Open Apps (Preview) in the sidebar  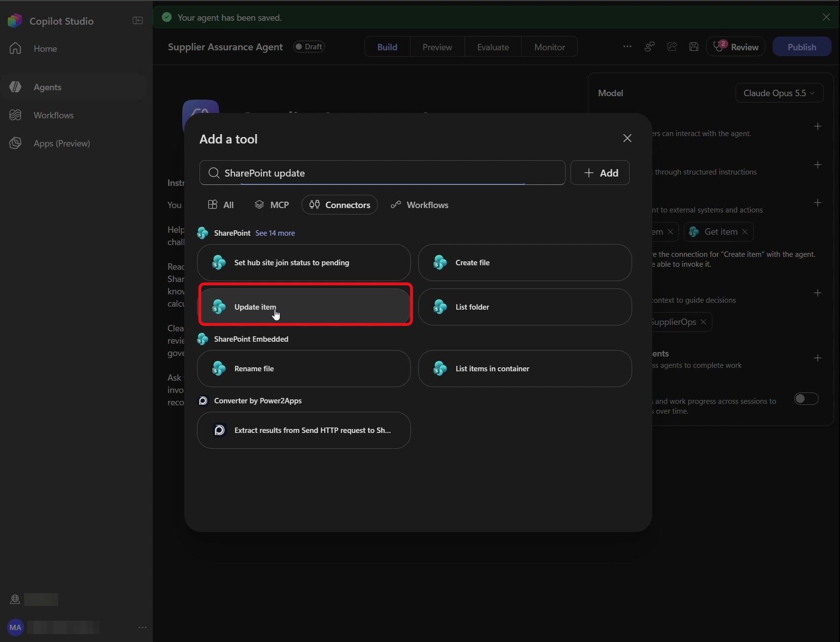(x=62, y=143)
